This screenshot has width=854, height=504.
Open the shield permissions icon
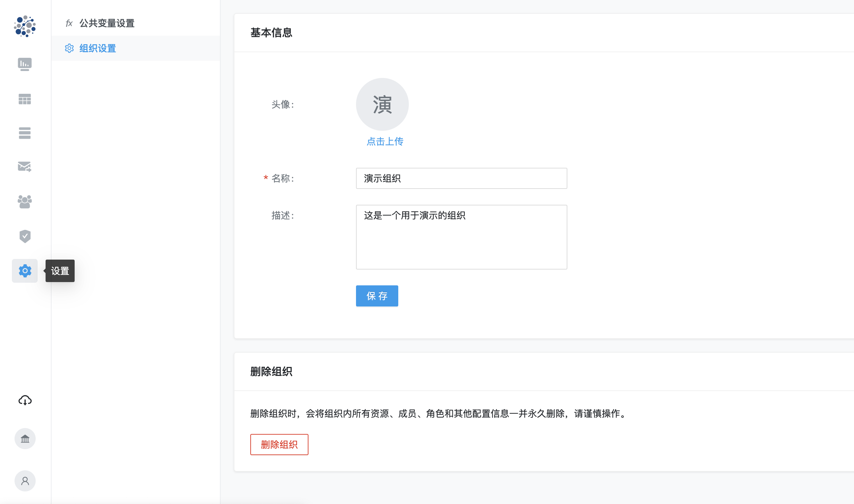pos(25,236)
